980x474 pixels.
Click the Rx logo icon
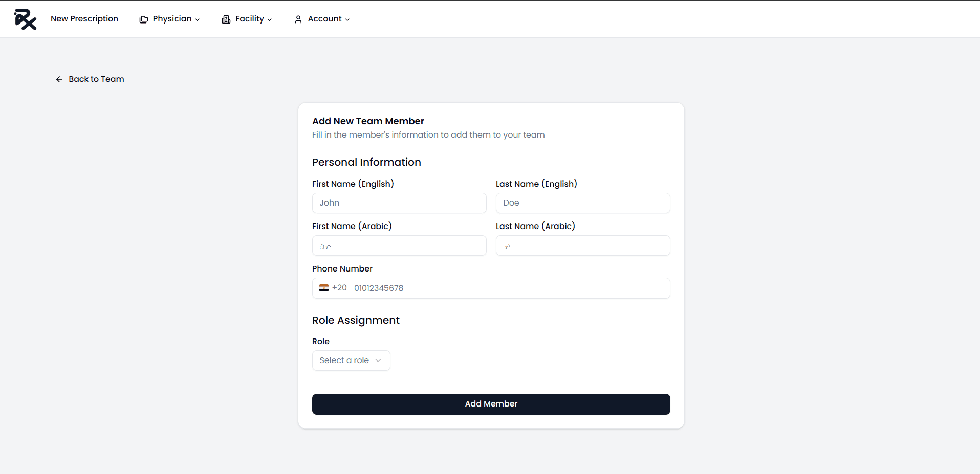click(25, 19)
